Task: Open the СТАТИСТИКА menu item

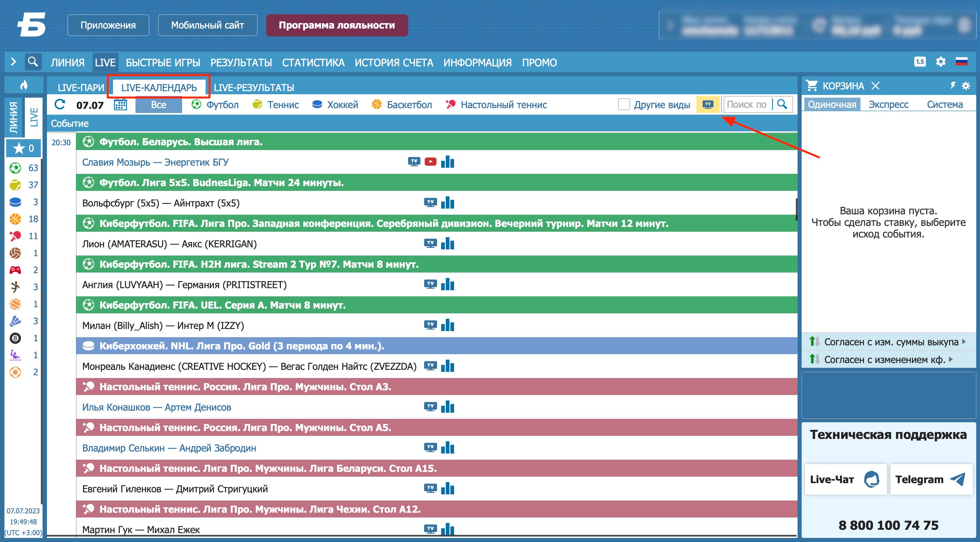Action: [x=313, y=62]
